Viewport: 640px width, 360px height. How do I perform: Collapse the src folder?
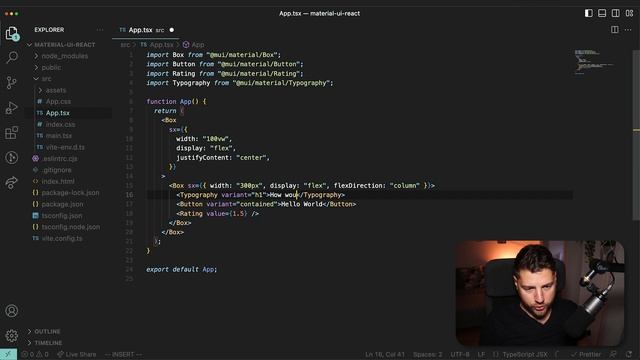46,79
